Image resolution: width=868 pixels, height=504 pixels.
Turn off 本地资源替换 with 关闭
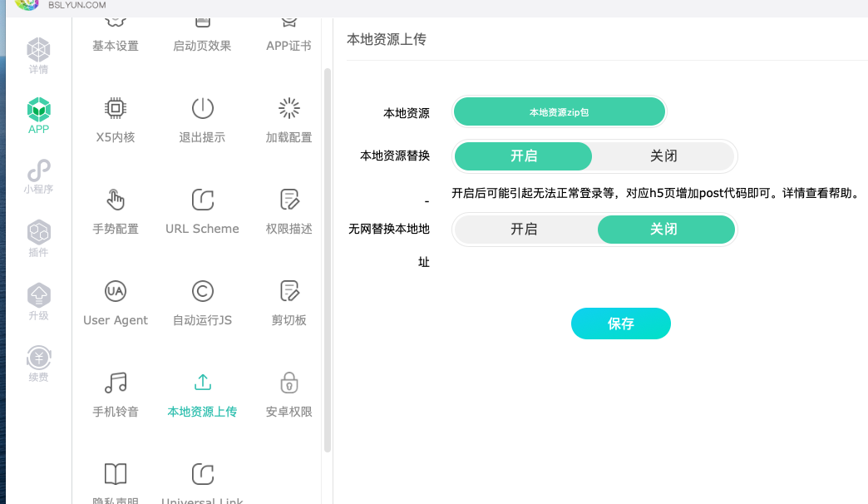point(663,156)
